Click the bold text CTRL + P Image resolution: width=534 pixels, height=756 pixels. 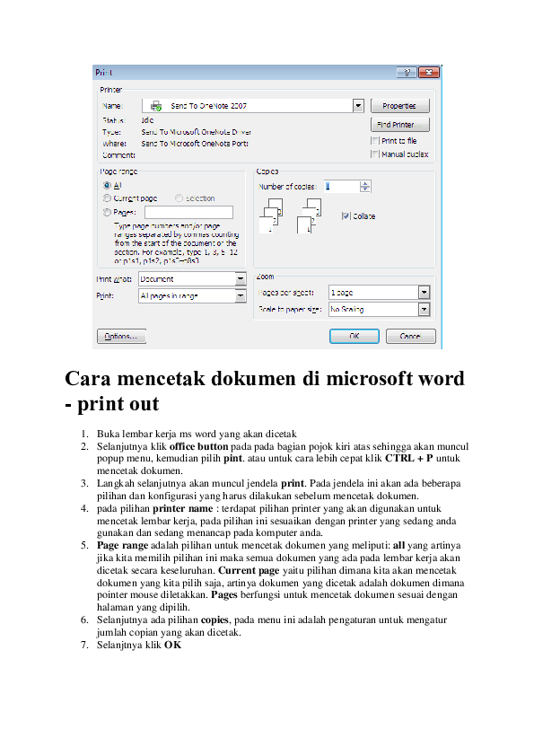(x=408, y=459)
